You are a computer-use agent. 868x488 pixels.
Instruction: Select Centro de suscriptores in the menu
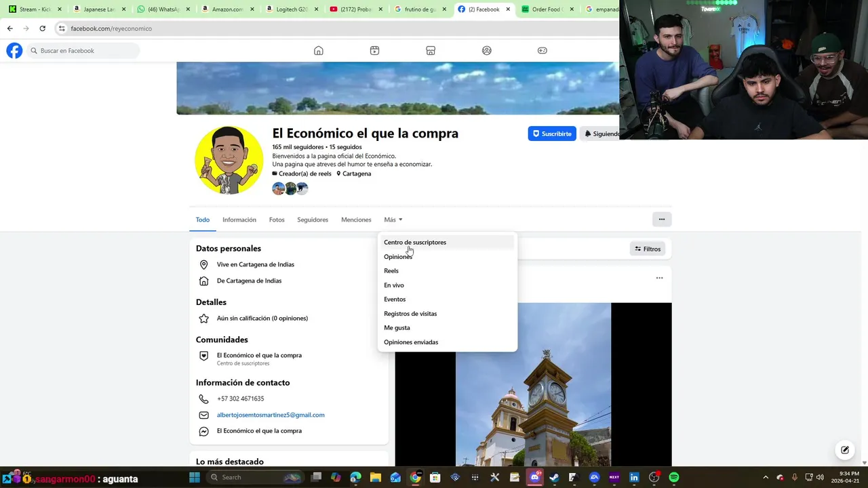click(x=447, y=242)
